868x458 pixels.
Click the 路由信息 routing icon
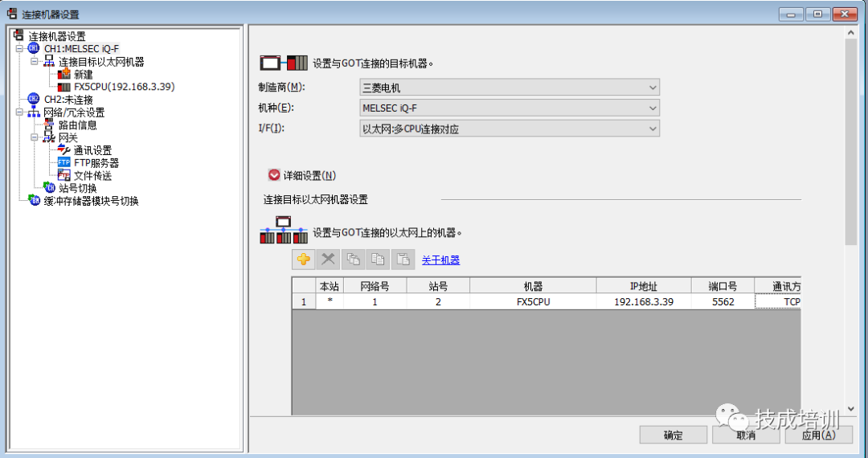tap(49, 125)
